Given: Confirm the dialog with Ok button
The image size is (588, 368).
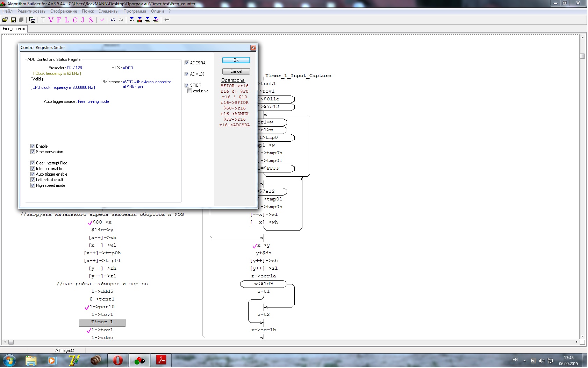Looking at the screenshot, I should (236, 60).
